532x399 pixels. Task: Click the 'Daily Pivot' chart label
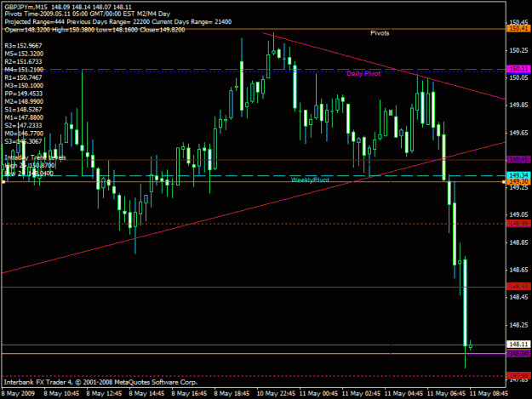click(363, 73)
